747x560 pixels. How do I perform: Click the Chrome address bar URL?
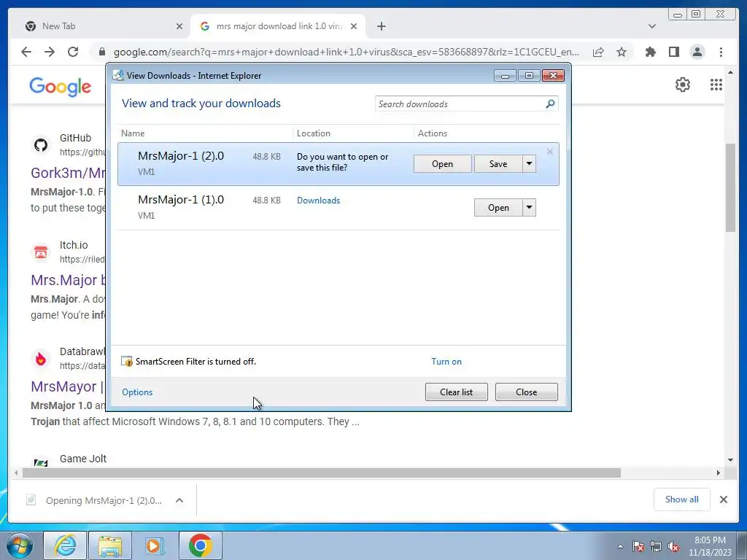347,52
